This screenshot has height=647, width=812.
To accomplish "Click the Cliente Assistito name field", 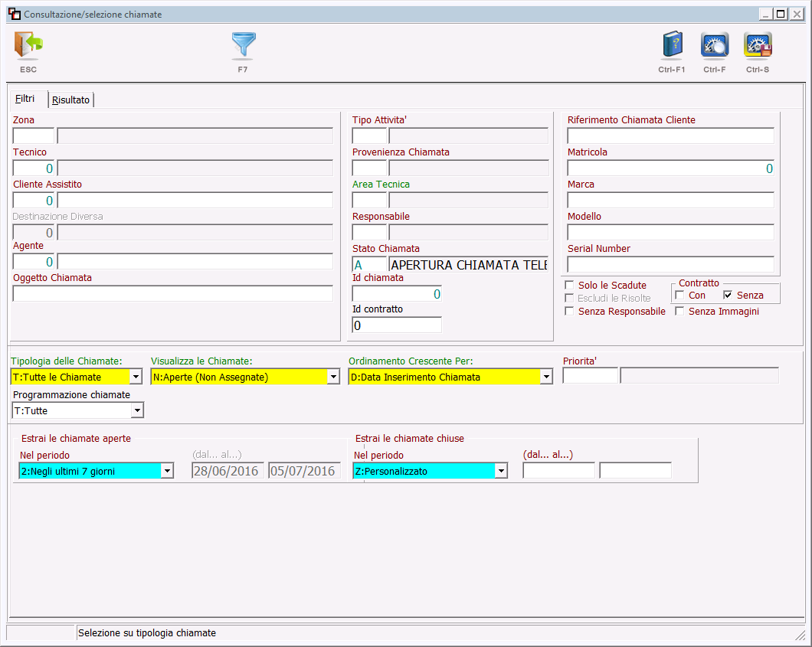I will click(x=195, y=201).
